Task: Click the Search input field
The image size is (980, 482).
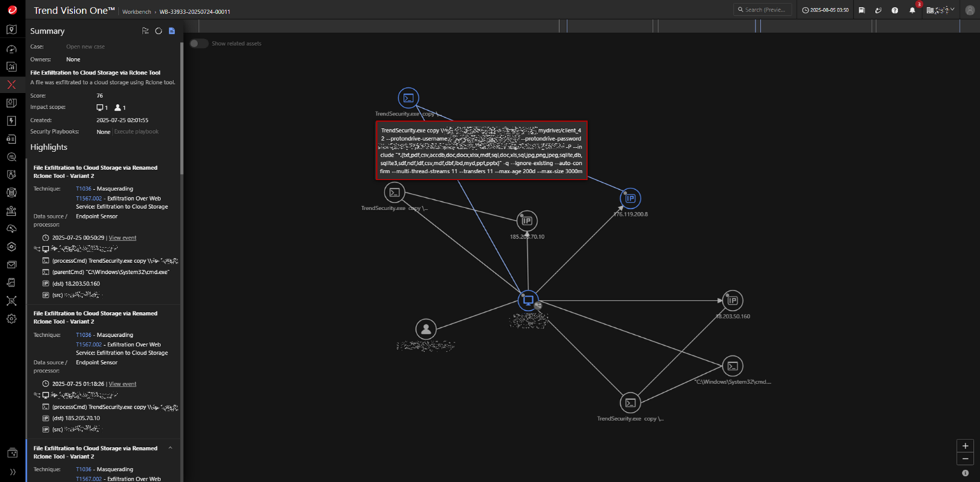Action: (762, 10)
